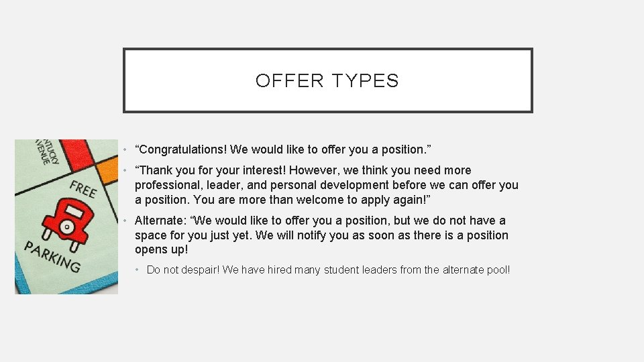
Task: Click the phrase "alternate pool!" in the sub-bullet
Action: pyautogui.click(x=476, y=270)
